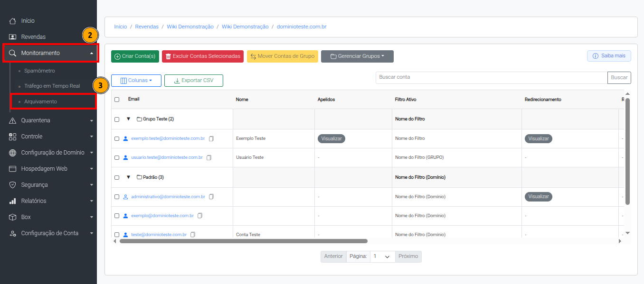Screen dimensions: 644x284
Task: Click inside the Buscar conta field
Action: coord(492,77)
